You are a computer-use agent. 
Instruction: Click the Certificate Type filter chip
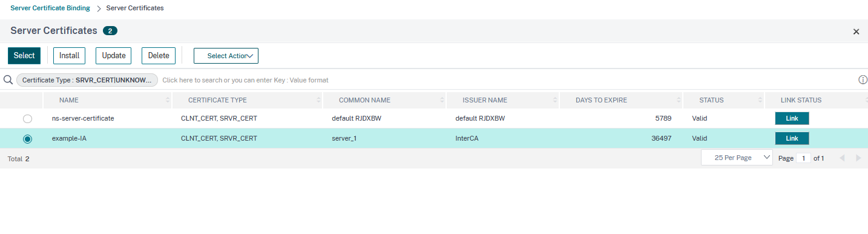tap(87, 80)
